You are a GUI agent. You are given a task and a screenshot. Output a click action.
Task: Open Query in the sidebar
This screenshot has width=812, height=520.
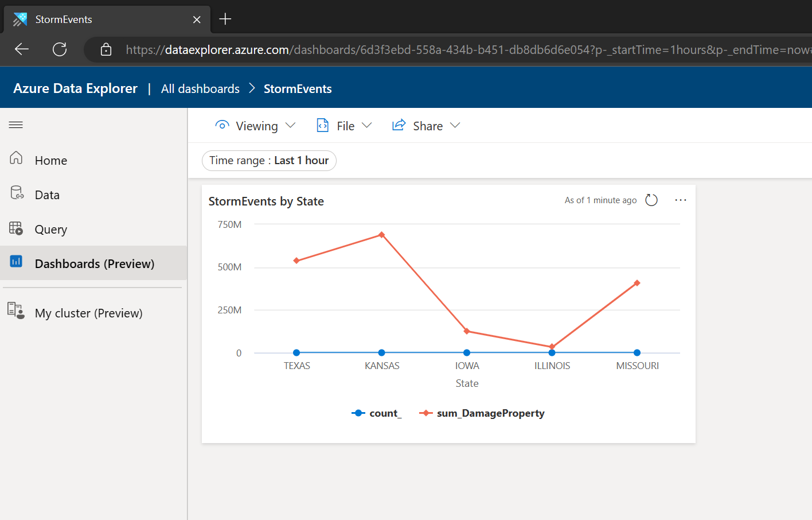click(93, 229)
